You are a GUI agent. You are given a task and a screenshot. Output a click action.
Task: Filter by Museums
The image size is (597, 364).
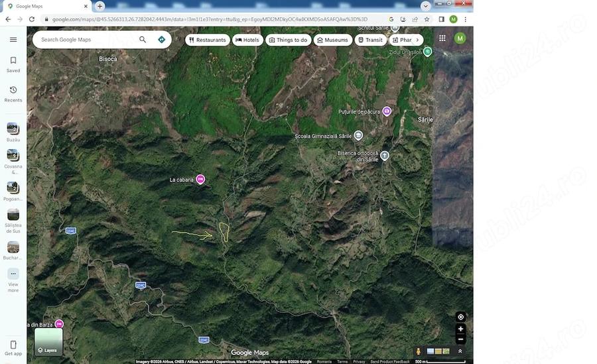[x=333, y=40]
